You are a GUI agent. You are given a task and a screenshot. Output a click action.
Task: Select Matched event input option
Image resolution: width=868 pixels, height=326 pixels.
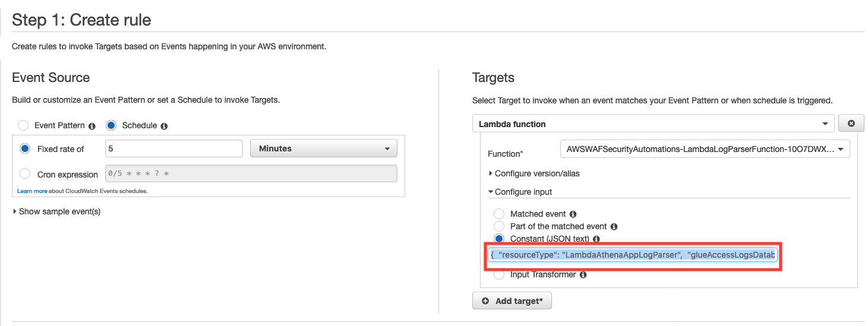pyautogui.click(x=499, y=214)
